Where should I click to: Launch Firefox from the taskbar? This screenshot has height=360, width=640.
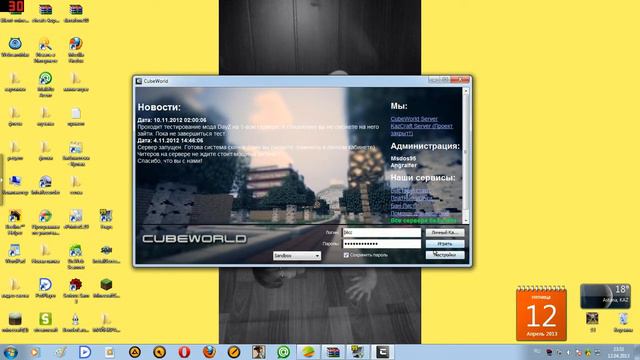tap(209, 352)
